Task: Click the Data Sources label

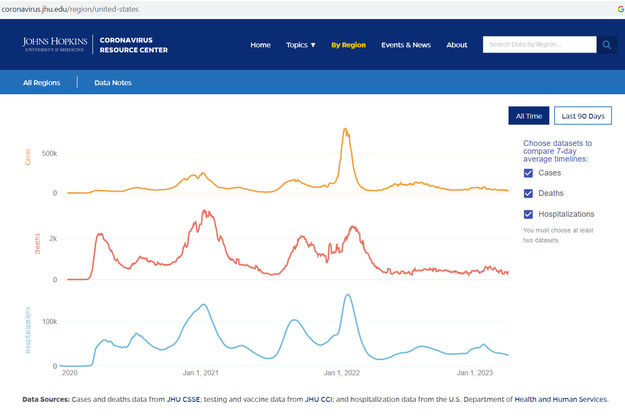Action: [46, 399]
